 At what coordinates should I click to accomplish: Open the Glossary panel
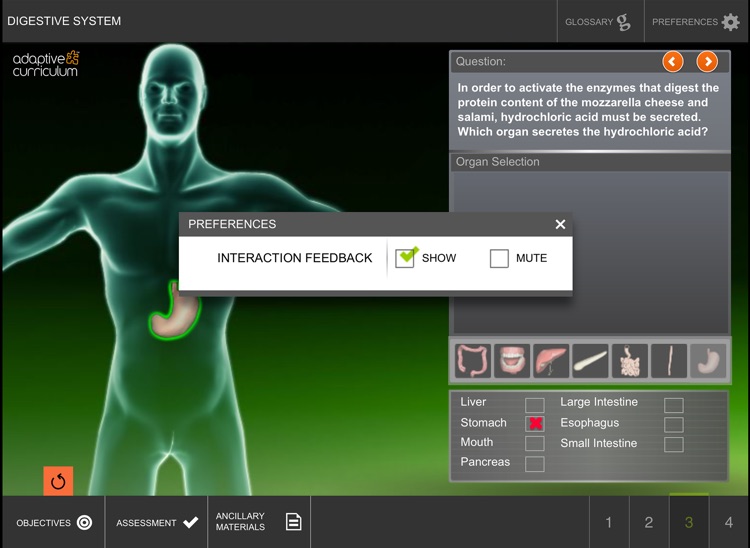600,22
